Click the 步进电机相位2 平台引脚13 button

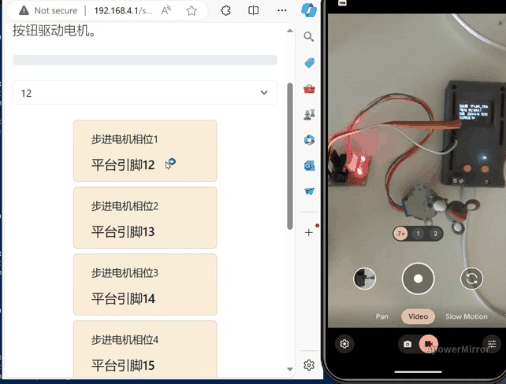tap(145, 218)
